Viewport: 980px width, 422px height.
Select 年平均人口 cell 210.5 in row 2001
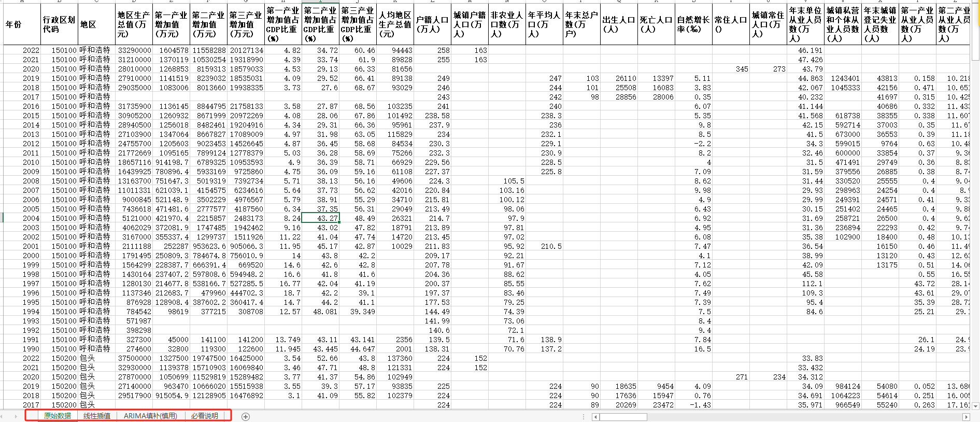coord(544,246)
